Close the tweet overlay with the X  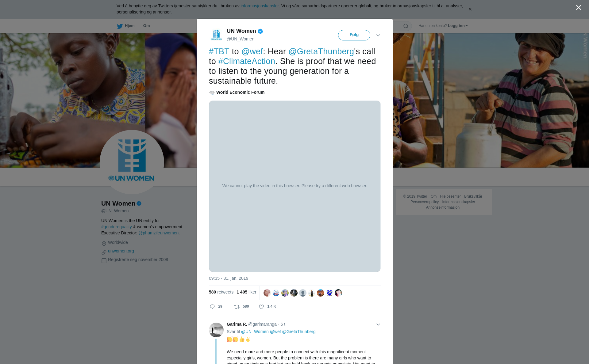(579, 7)
